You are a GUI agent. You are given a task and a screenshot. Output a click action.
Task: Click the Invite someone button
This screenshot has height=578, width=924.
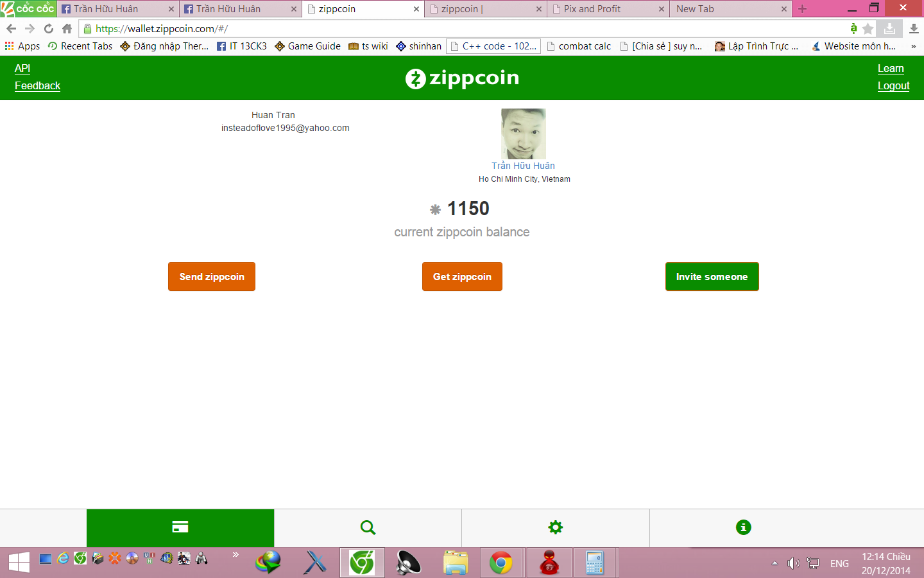[712, 277]
